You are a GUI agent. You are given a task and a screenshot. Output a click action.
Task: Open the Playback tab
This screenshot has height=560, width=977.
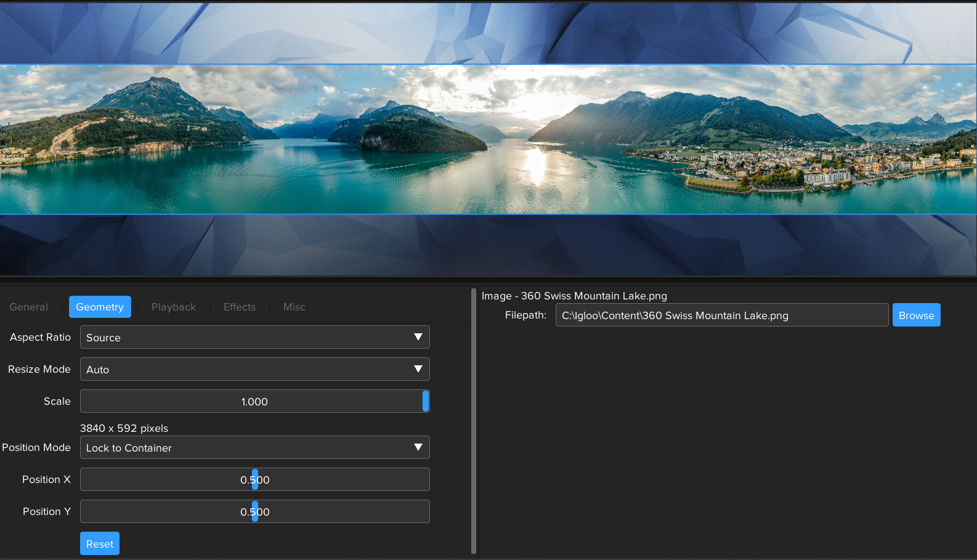coord(173,307)
